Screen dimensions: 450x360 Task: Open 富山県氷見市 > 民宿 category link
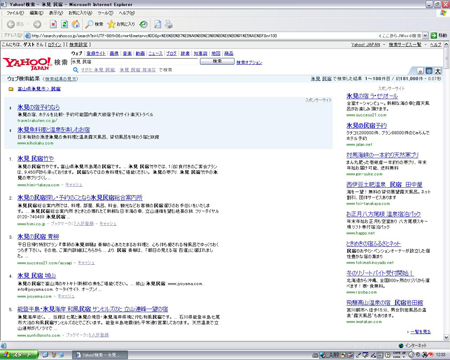(x=39, y=89)
